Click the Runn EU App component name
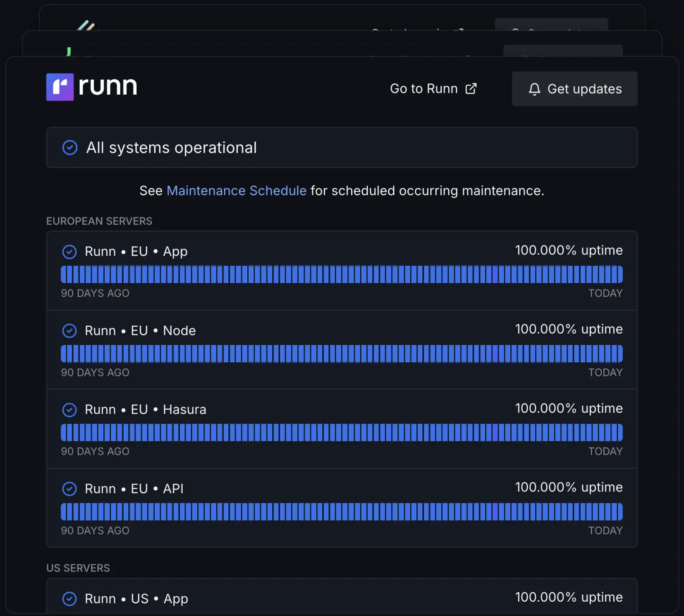 (136, 251)
